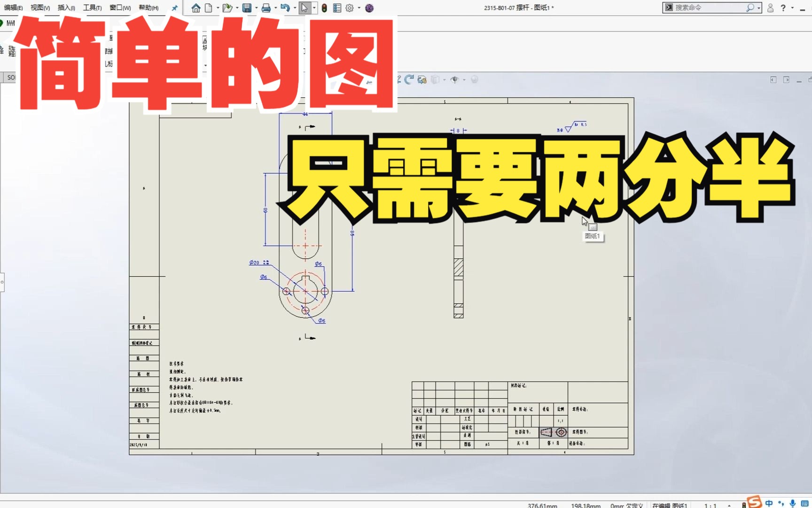Click the expand right panel arrow icon
The image size is (812, 508).
click(786, 80)
